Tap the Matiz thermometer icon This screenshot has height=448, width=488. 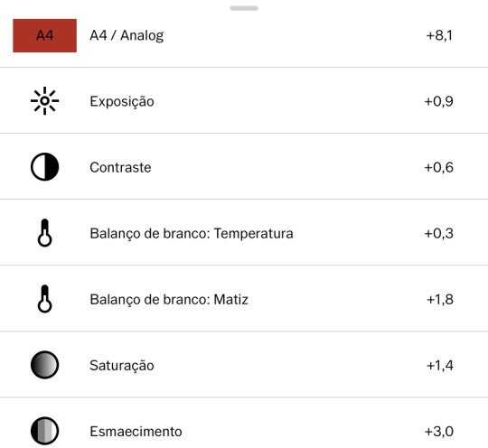(45, 299)
